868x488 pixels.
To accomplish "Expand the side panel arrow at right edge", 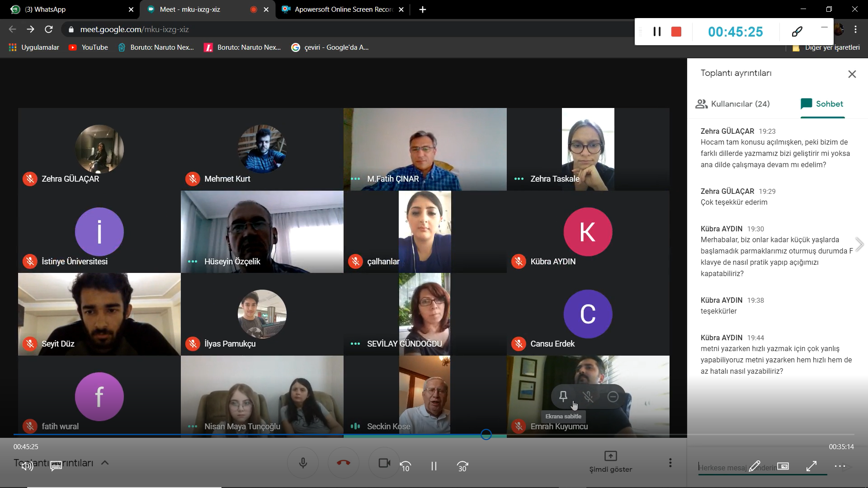I will [x=859, y=244].
